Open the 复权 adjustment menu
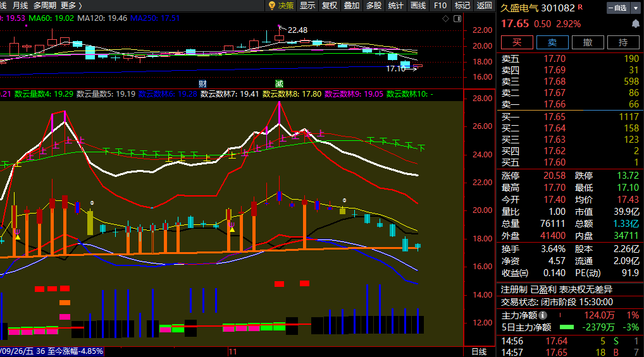This screenshot has width=644, height=357. (x=330, y=5)
